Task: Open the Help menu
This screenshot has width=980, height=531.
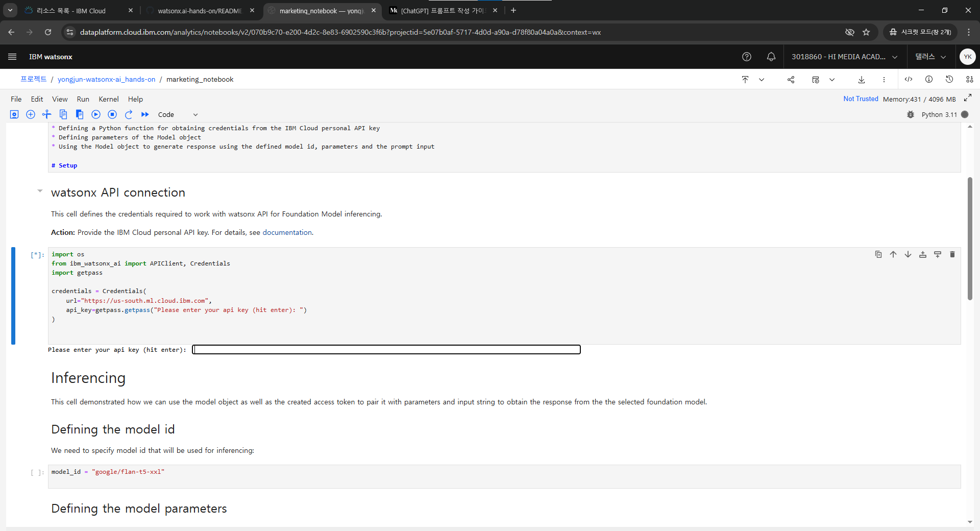Action: 135,99
